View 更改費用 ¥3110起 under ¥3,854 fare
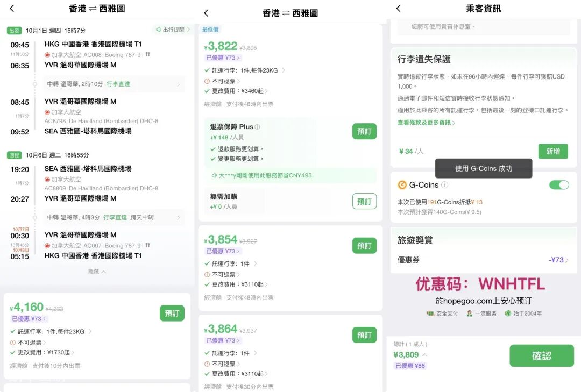581x392 pixels. (236, 284)
